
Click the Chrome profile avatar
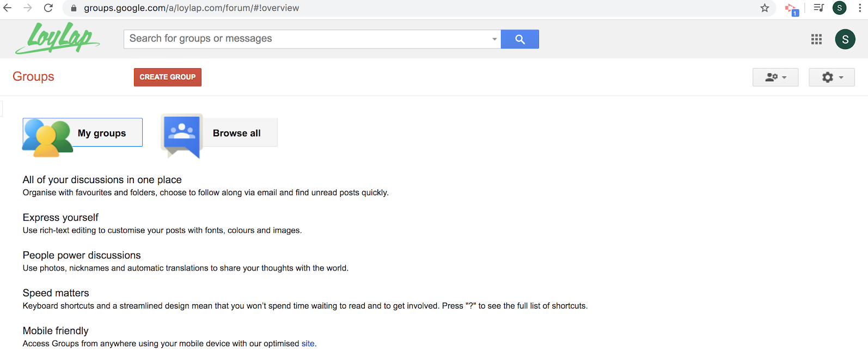point(840,8)
